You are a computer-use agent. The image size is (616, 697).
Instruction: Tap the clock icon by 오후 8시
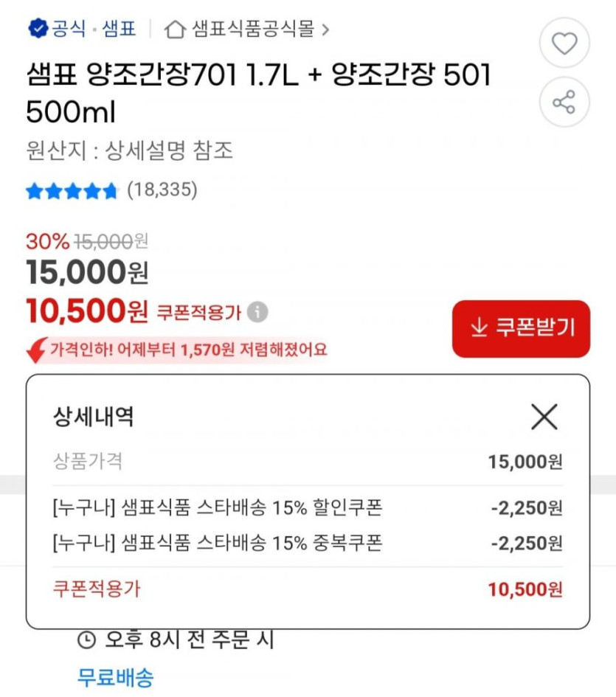click(87, 639)
